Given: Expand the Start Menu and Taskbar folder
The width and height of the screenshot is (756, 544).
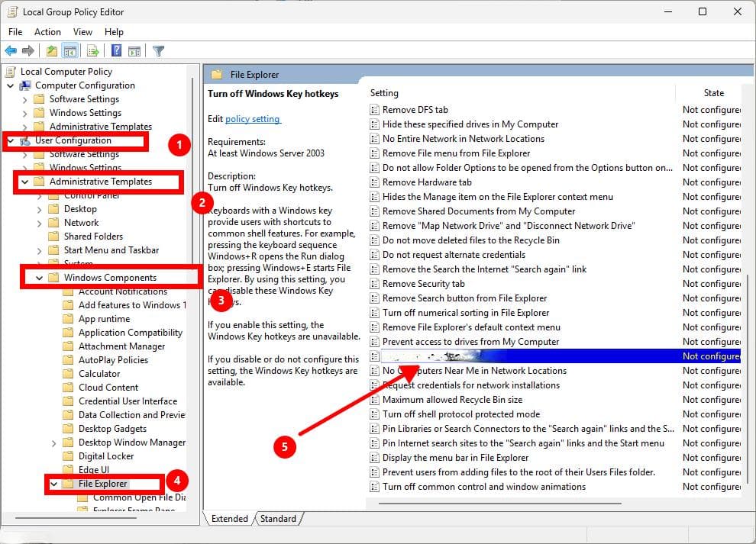Looking at the screenshot, I should [39, 250].
